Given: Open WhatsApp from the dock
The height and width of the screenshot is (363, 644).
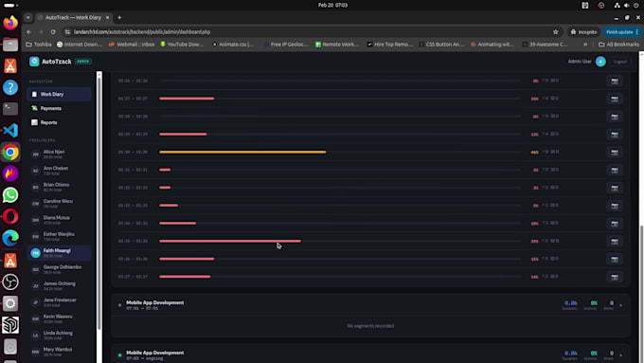Looking at the screenshot, I should 10,195.
